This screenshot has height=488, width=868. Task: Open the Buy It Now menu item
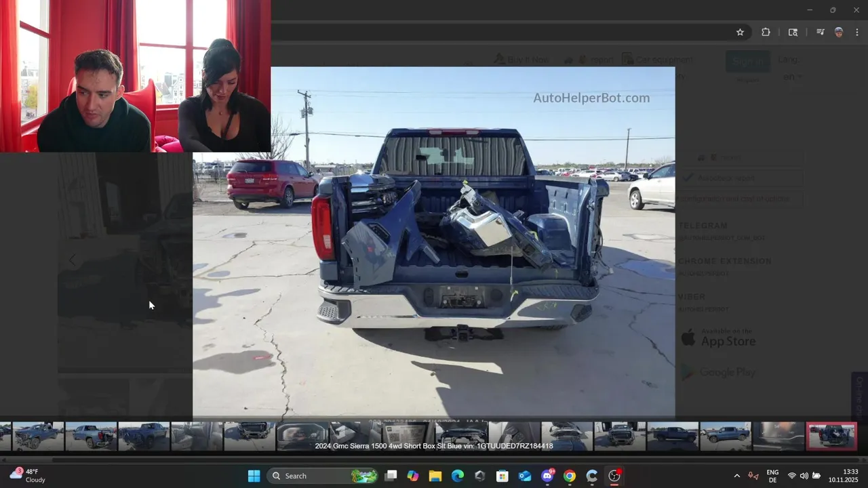(521, 60)
